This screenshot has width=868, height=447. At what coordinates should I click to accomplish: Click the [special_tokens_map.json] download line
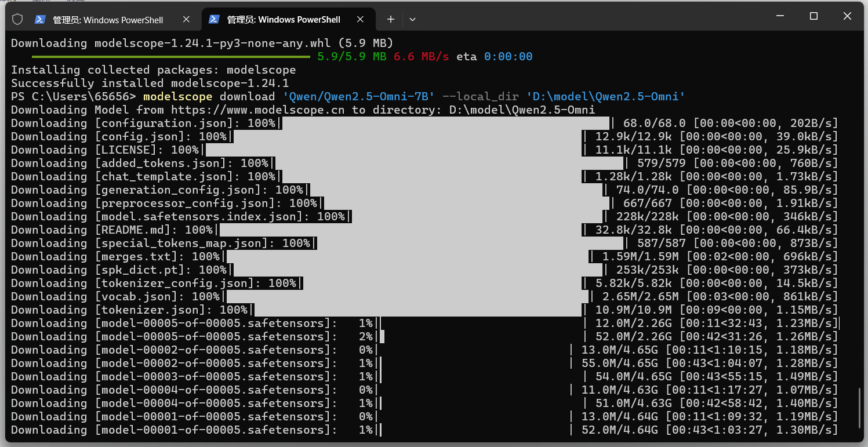point(424,243)
